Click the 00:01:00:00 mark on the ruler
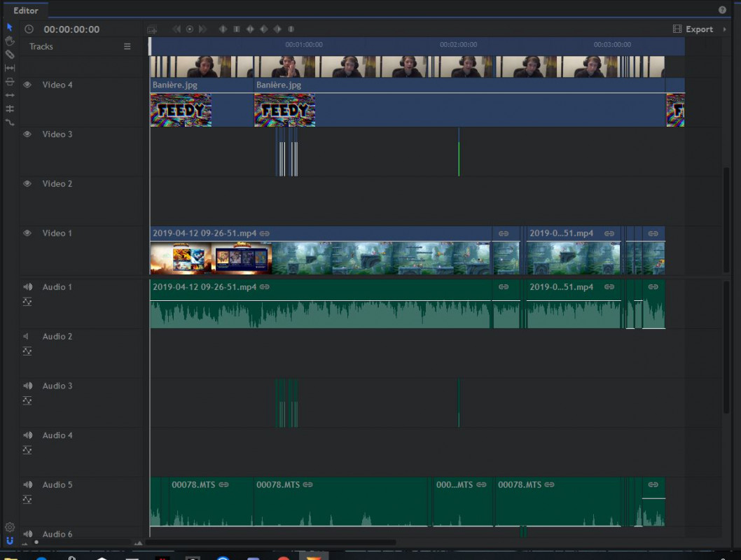Viewport: 741px width, 560px height. [x=304, y=45]
